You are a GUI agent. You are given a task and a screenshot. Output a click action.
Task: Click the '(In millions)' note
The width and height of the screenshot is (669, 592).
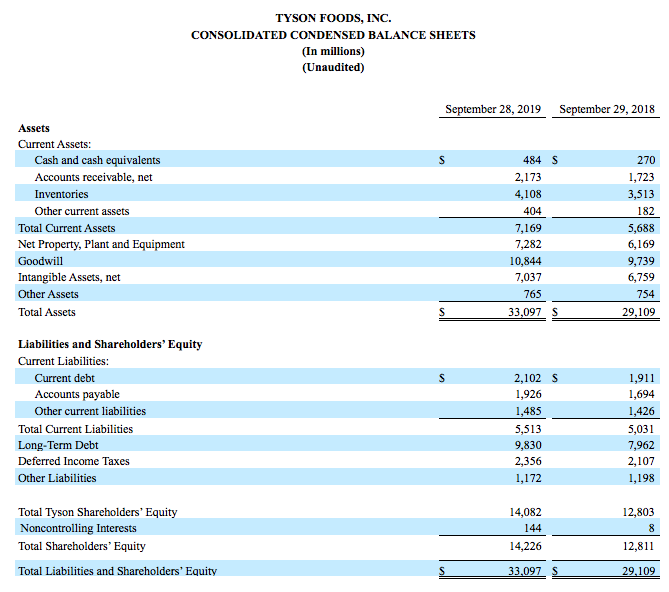[x=333, y=51]
